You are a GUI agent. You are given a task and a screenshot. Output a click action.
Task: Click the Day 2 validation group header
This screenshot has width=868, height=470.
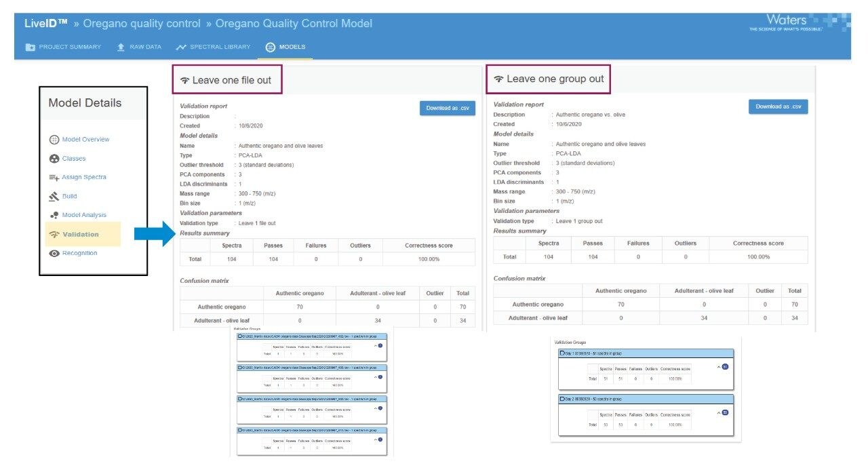coord(646,399)
